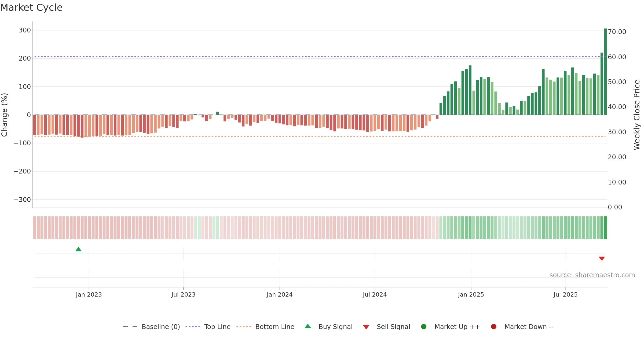Click the 70.00 right axis tick label
The height and width of the screenshot is (362, 644).
click(617, 32)
